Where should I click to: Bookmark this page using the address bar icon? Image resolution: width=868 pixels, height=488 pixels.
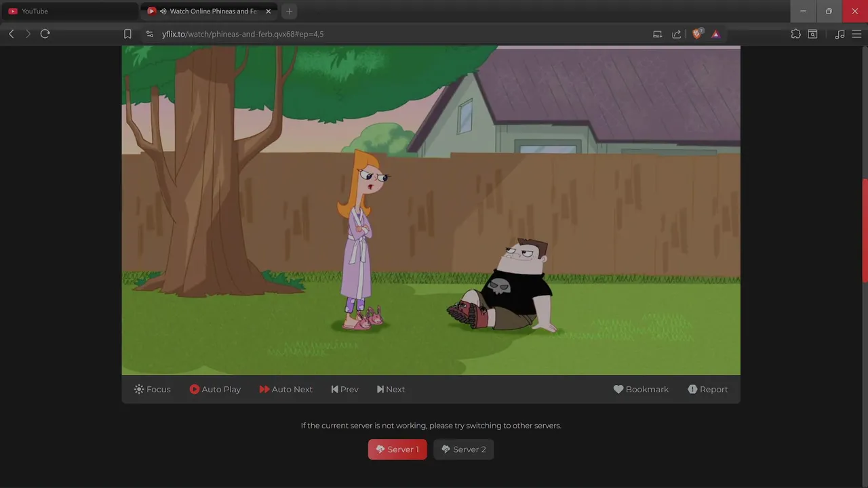coord(127,34)
